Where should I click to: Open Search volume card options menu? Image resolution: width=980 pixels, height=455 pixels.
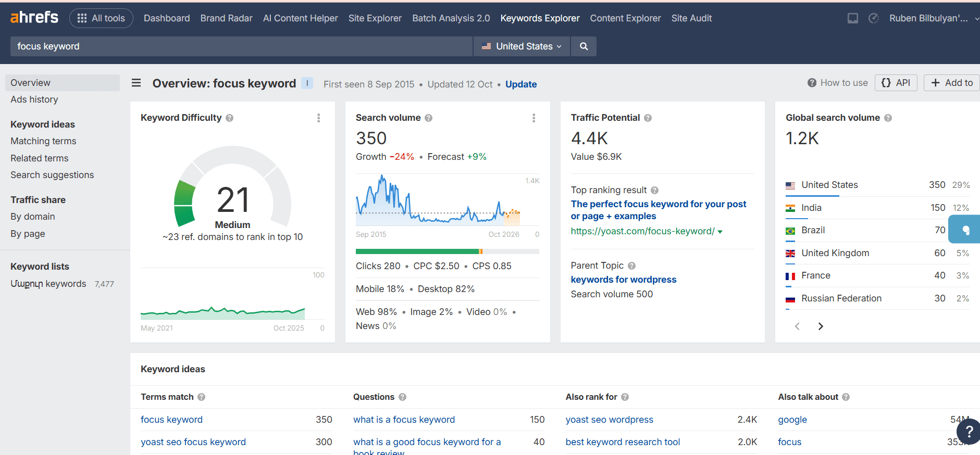pos(534,118)
